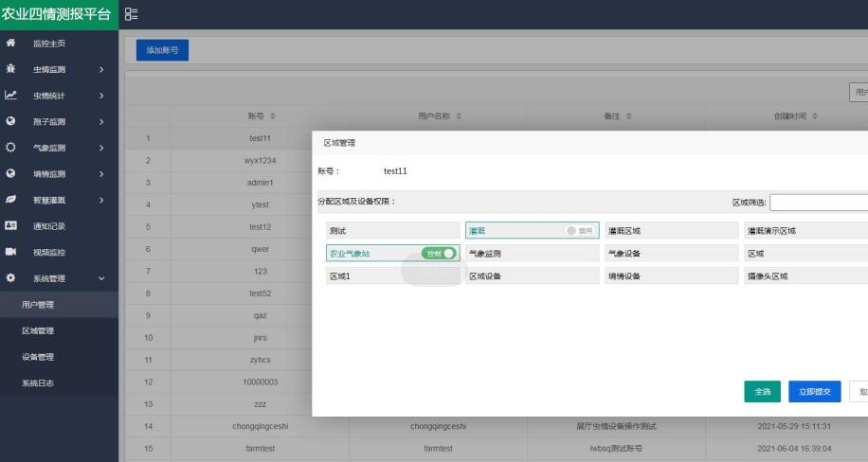Viewport: 868px width, 462px height.
Task: Click the green 全选 button
Action: [x=762, y=391]
